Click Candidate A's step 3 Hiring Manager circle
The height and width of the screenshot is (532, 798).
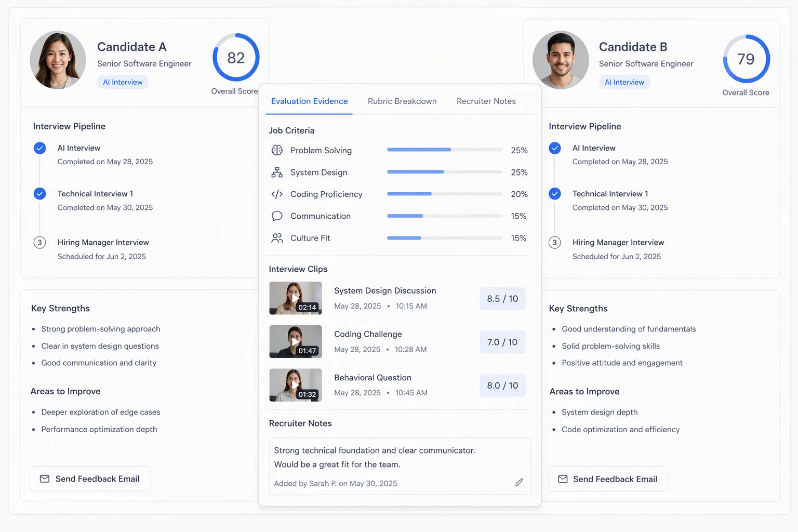(39, 243)
